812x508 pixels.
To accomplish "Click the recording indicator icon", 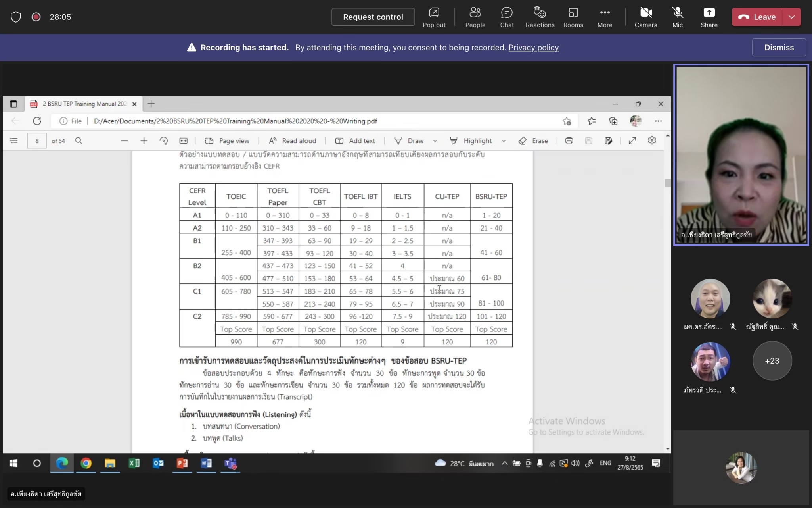I will (36, 17).
